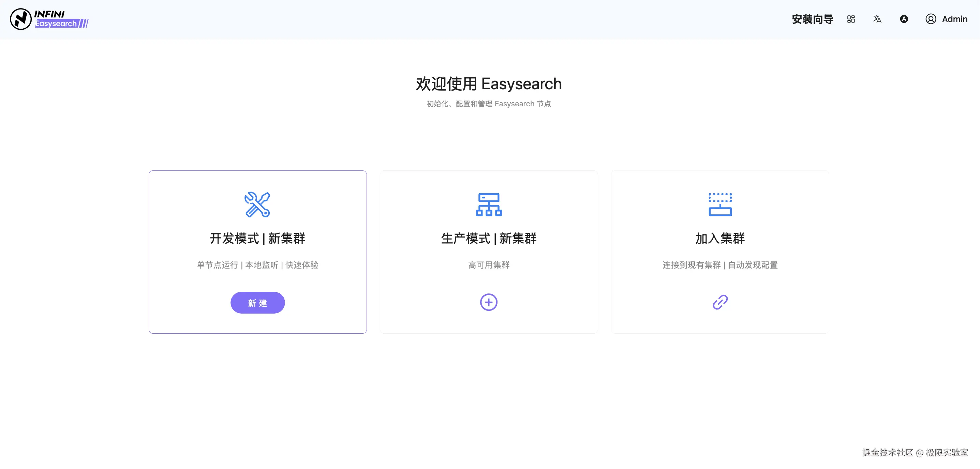Click the wrench and screwdriver icon
The image size is (980, 469).
pos(257,205)
